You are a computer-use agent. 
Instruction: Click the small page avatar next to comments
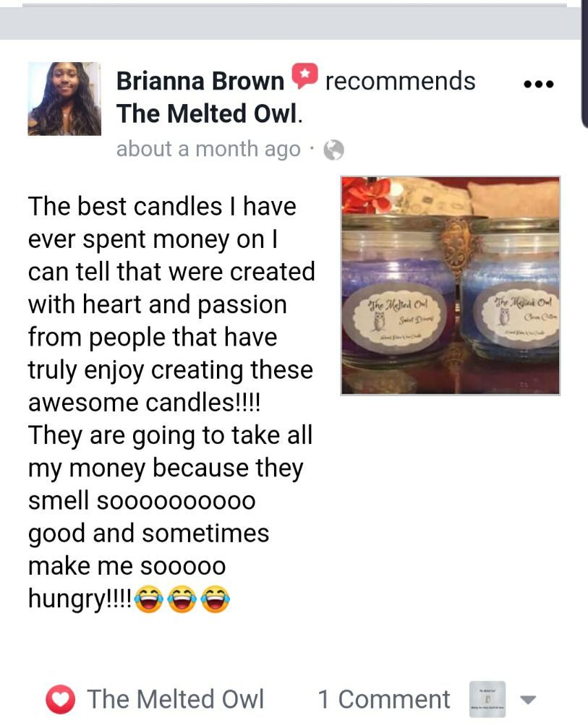[487, 699]
